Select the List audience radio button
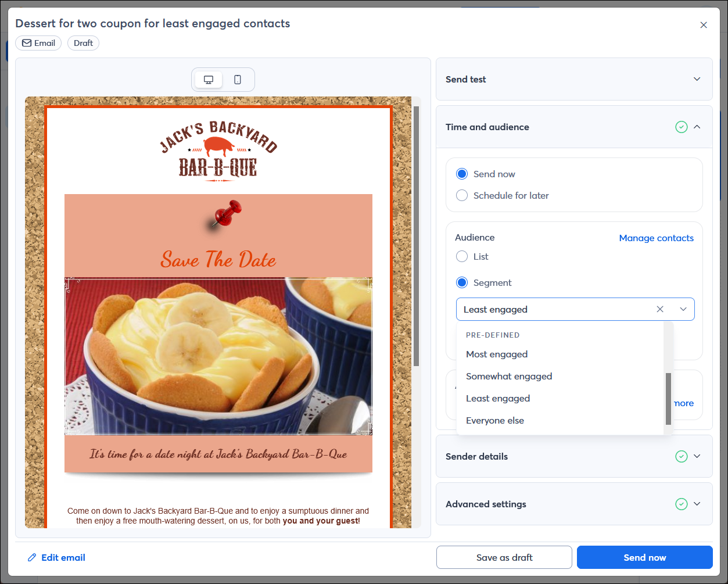This screenshot has width=728, height=584. pyautogui.click(x=462, y=256)
